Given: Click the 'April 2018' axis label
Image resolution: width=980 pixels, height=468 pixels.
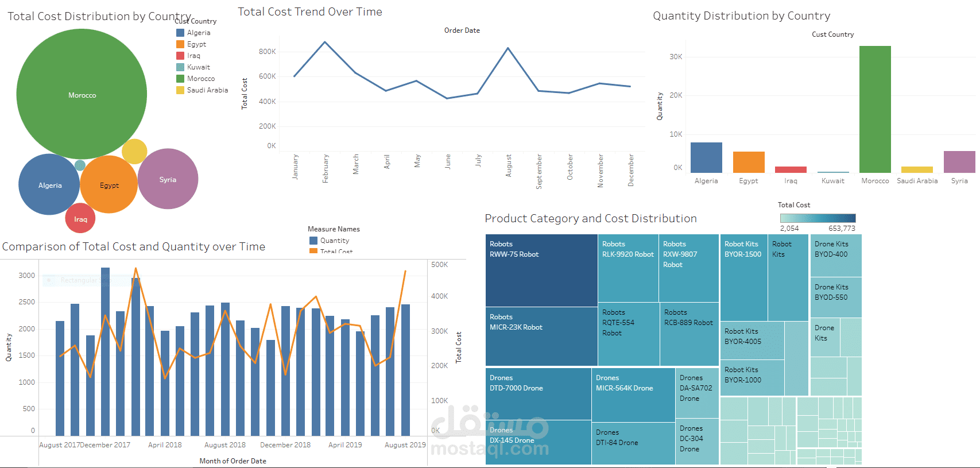Looking at the screenshot, I should tap(165, 445).
